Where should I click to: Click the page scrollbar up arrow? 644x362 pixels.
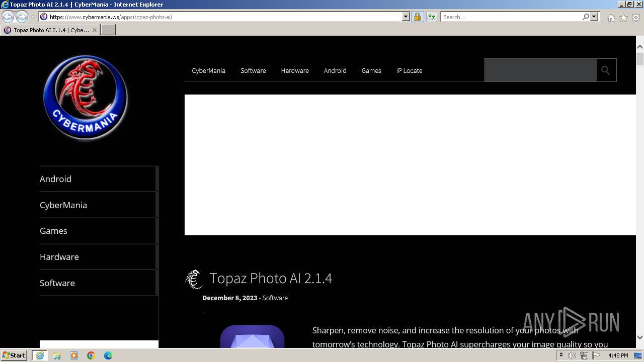[640, 47]
